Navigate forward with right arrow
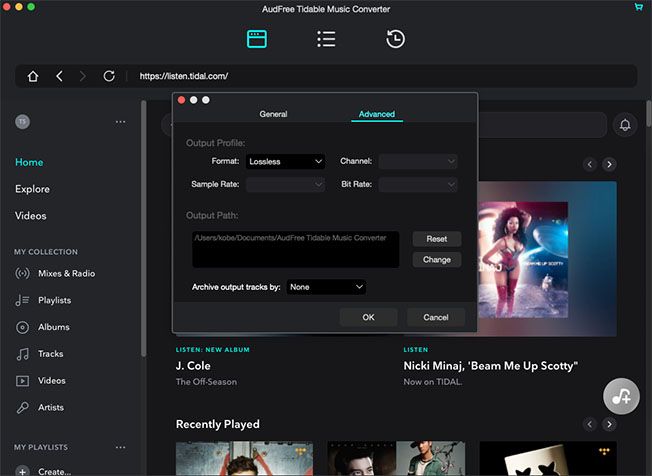The height and width of the screenshot is (476, 652). 82,76
